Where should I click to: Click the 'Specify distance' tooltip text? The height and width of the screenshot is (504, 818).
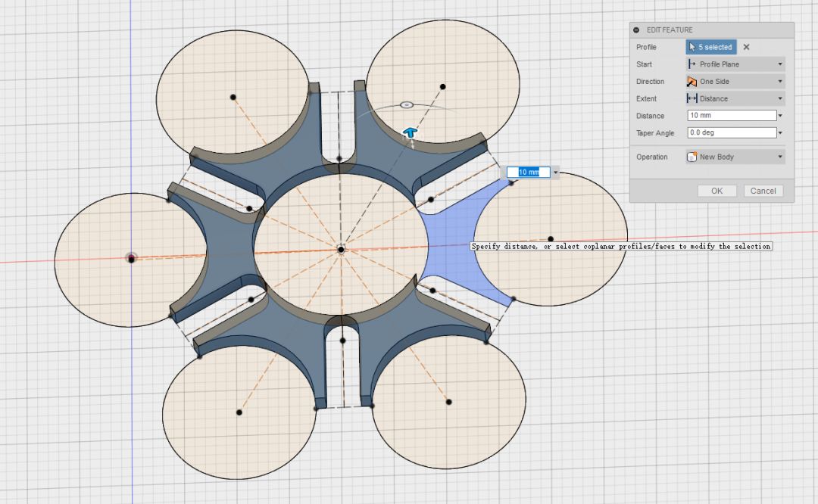621,246
